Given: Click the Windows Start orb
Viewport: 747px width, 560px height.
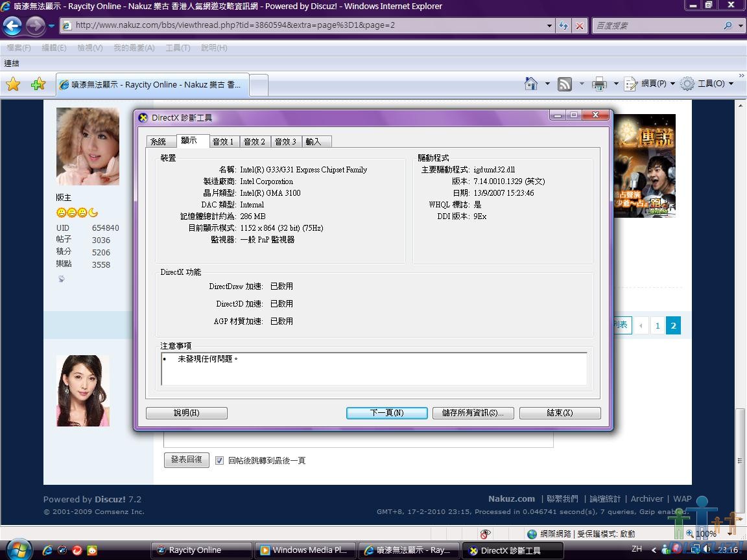Looking at the screenshot, I should [x=19, y=550].
